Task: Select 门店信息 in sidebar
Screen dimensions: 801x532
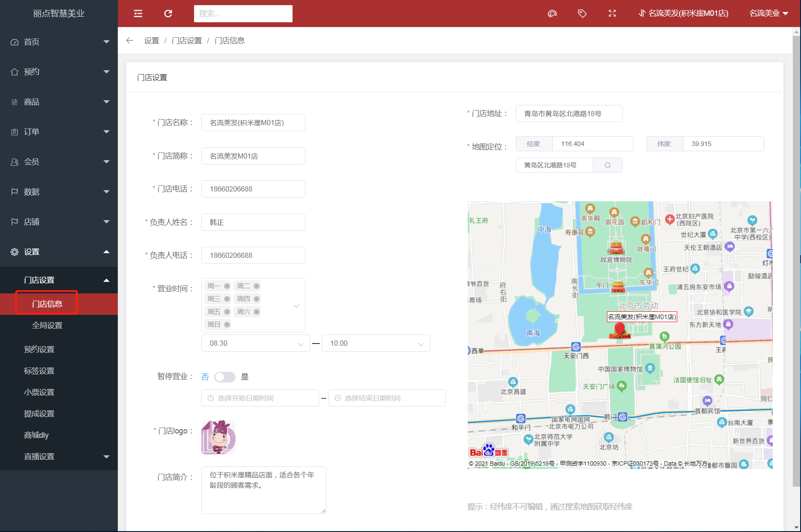Action: (59, 304)
